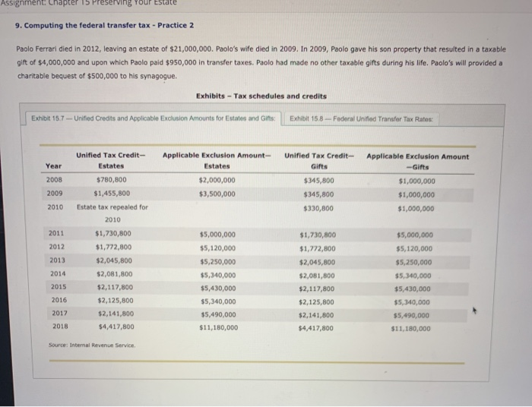Click year cell '2015'
The image size is (532, 407).
tap(59, 287)
